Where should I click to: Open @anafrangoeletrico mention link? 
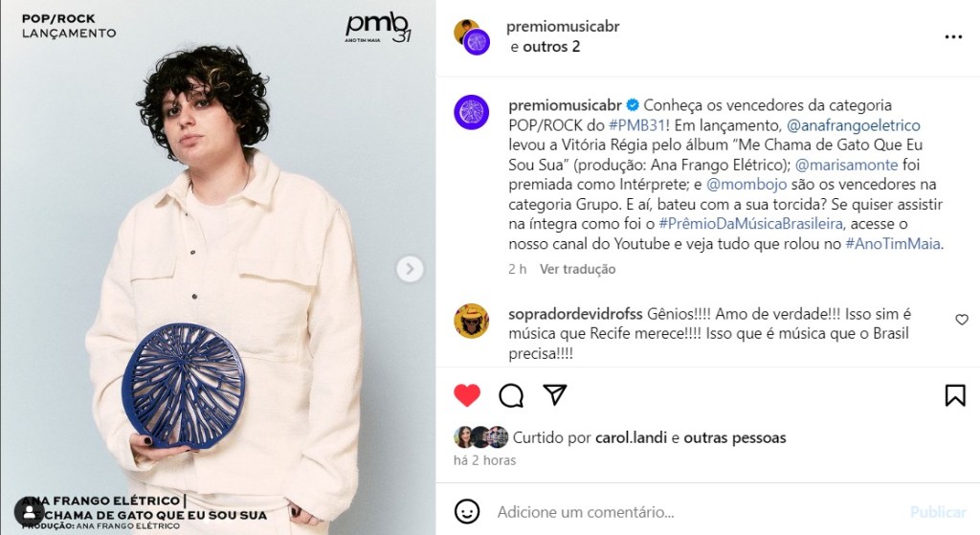[x=853, y=125]
